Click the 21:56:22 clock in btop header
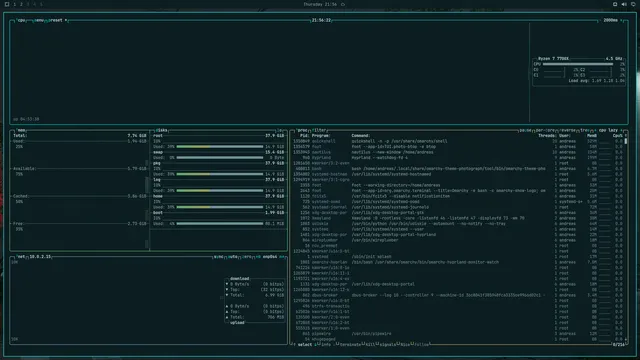Screen dimensions: 640x360 [x=321, y=20]
